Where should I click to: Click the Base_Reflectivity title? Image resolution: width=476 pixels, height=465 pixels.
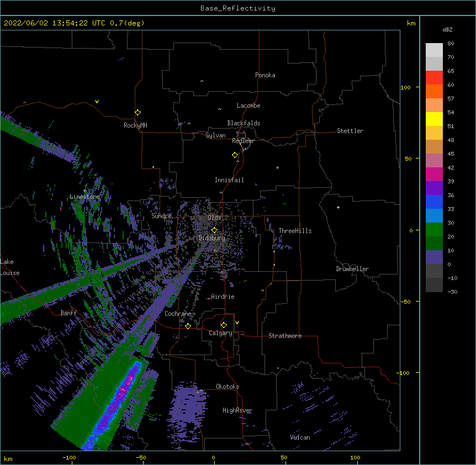[x=238, y=8]
